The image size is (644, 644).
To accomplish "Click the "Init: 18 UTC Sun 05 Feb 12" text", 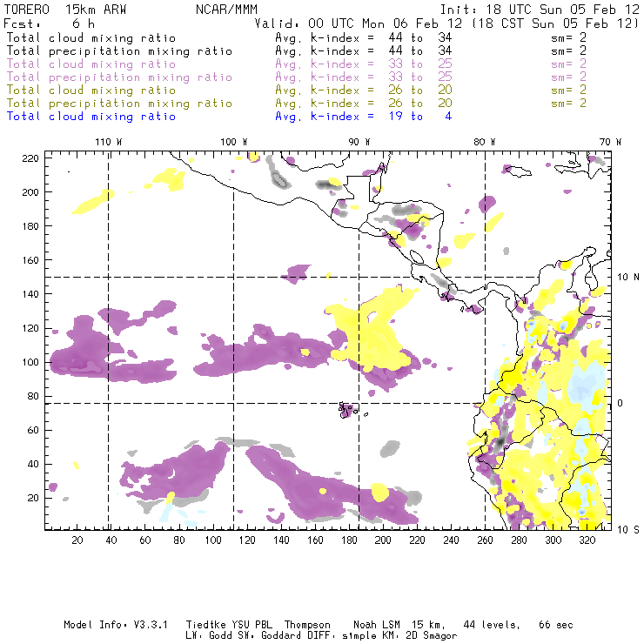I will click(540, 9).
